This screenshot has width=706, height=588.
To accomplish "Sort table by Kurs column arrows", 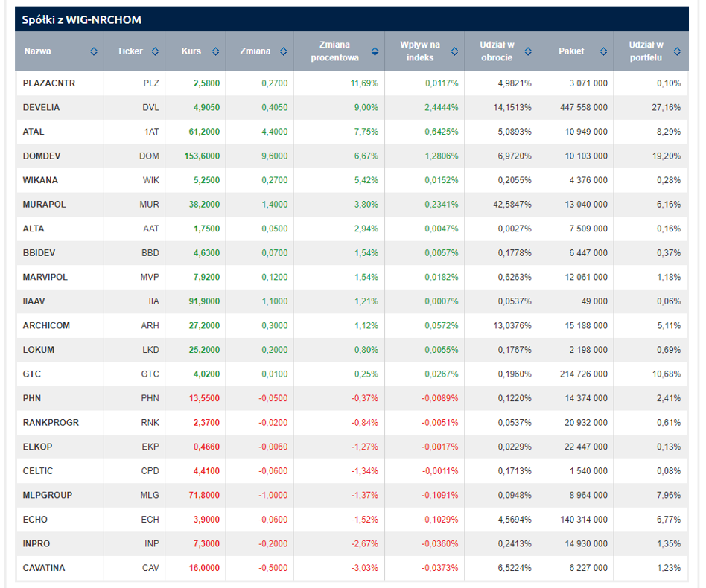I will 215,51.
